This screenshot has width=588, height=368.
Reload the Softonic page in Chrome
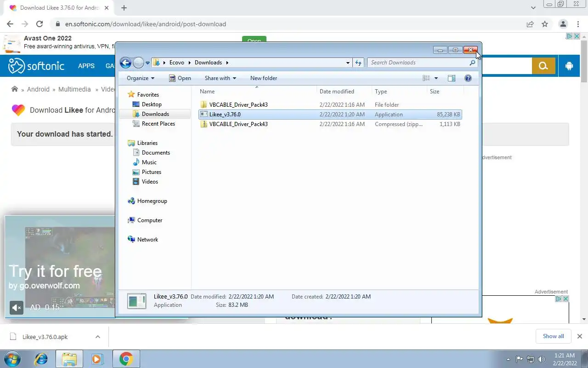point(40,24)
